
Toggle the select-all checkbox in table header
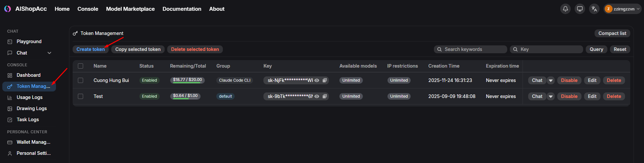80,66
